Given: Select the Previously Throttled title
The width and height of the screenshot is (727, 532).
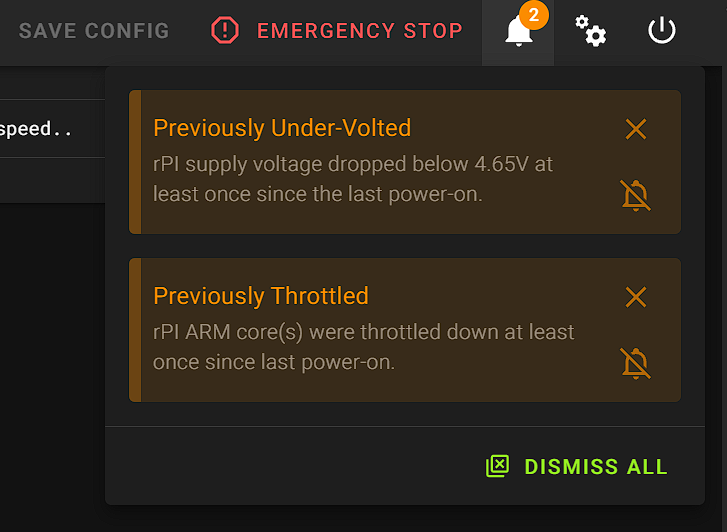Looking at the screenshot, I should (261, 296).
